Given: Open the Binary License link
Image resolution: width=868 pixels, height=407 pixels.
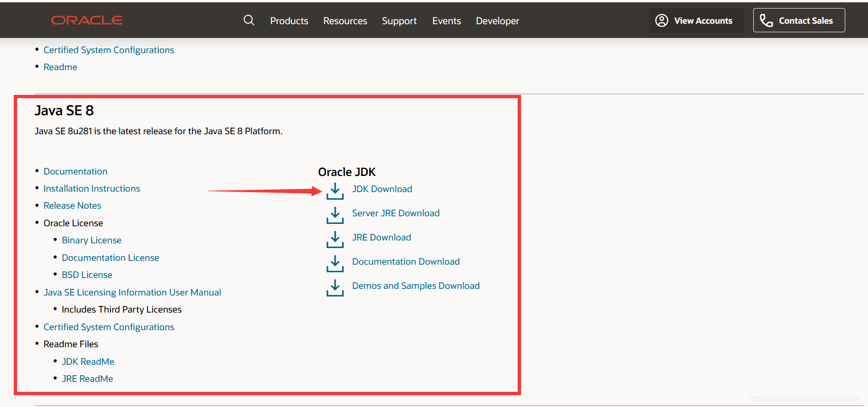Looking at the screenshot, I should (x=91, y=240).
